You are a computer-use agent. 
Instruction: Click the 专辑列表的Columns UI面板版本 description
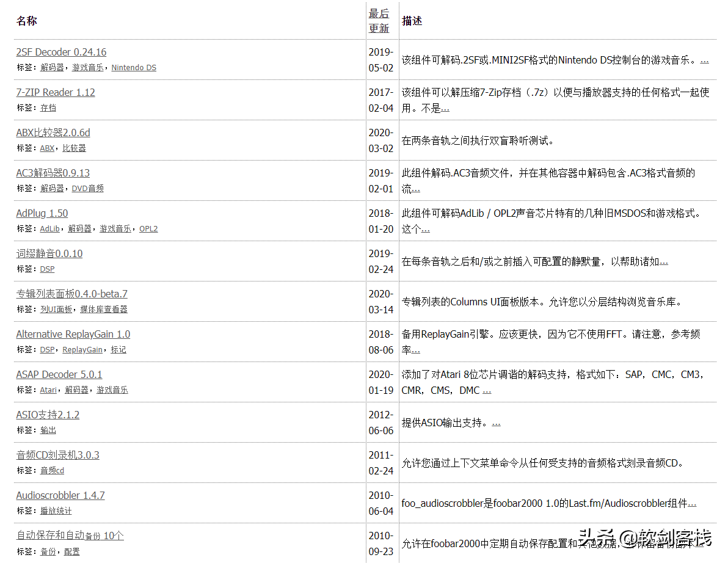543,302
